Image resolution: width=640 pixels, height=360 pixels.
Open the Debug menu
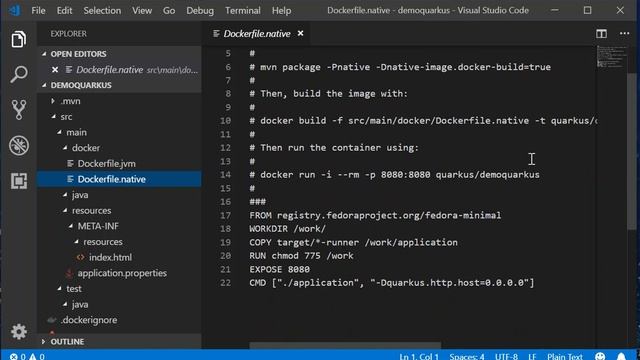click(200, 10)
